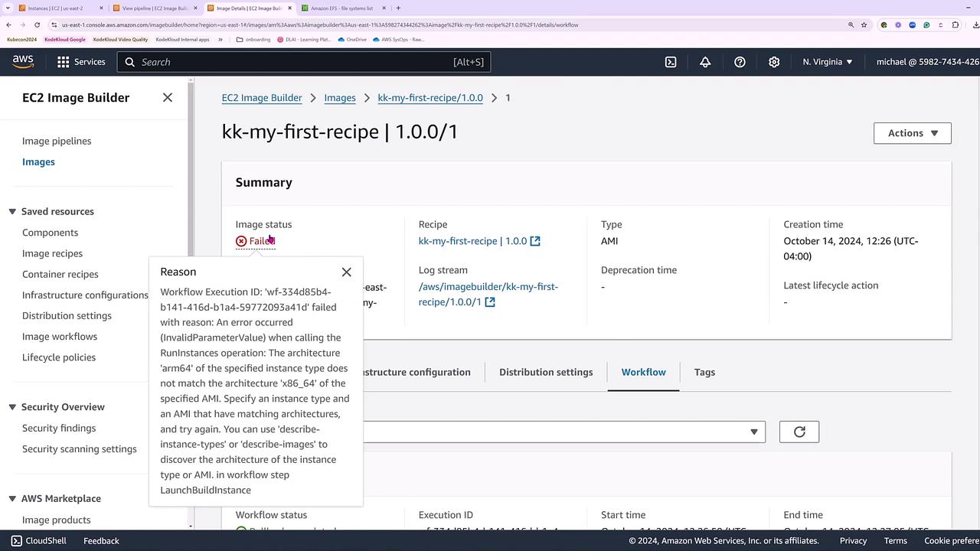Close the Image Details browser tab
The width and height of the screenshot is (980, 551).
click(289, 8)
